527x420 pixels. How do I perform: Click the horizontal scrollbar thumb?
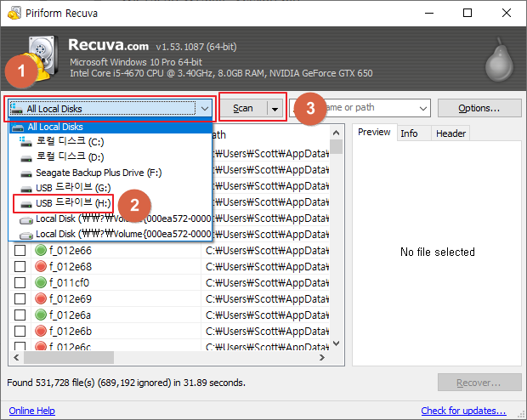pos(69,357)
